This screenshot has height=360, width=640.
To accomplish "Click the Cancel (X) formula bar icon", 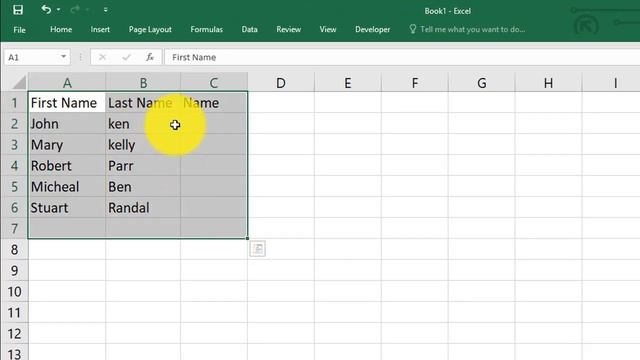I will tap(102, 57).
